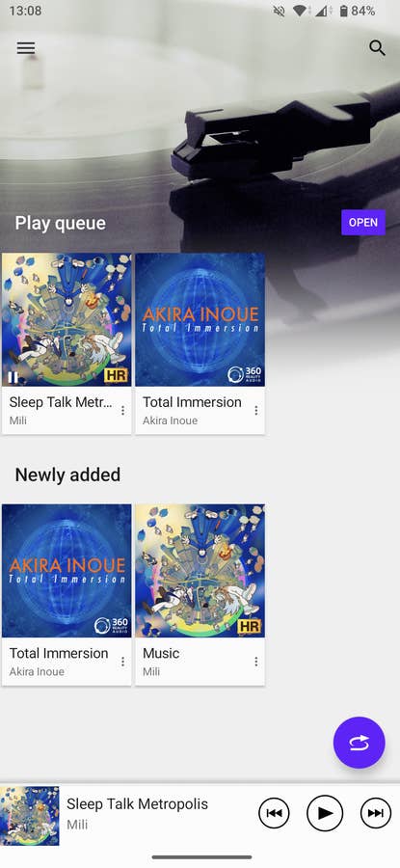Viewport: 400px width, 868px height.
Task: Open the hamburger navigation menu
Action: 25,48
